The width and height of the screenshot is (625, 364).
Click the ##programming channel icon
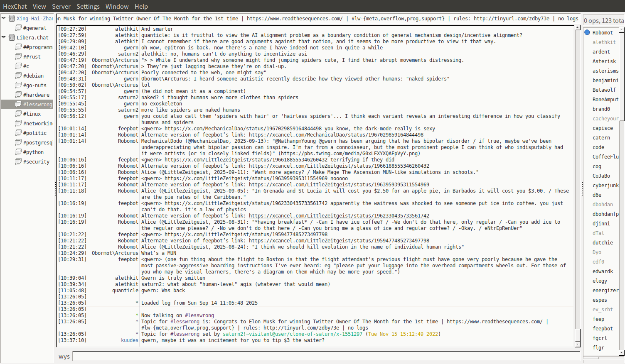tap(18, 47)
